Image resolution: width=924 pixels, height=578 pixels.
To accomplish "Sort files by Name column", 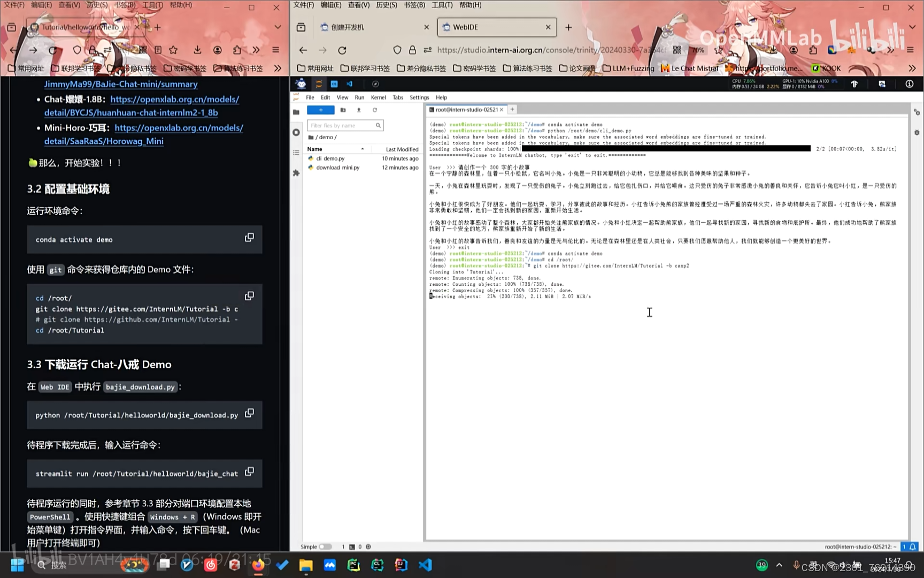I will [x=335, y=149].
